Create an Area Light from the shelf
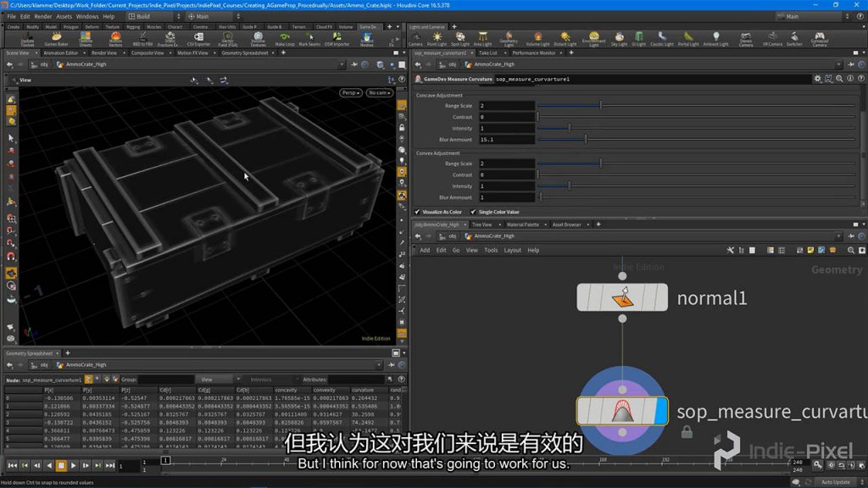868x488 pixels. pyautogui.click(x=482, y=39)
